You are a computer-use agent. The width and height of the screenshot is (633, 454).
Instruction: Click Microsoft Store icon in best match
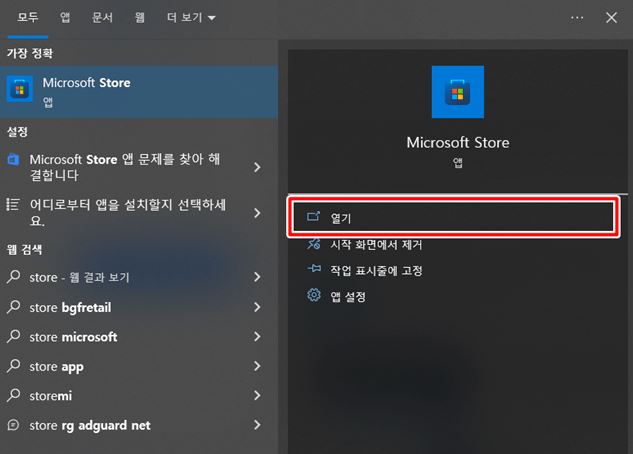[19, 89]
